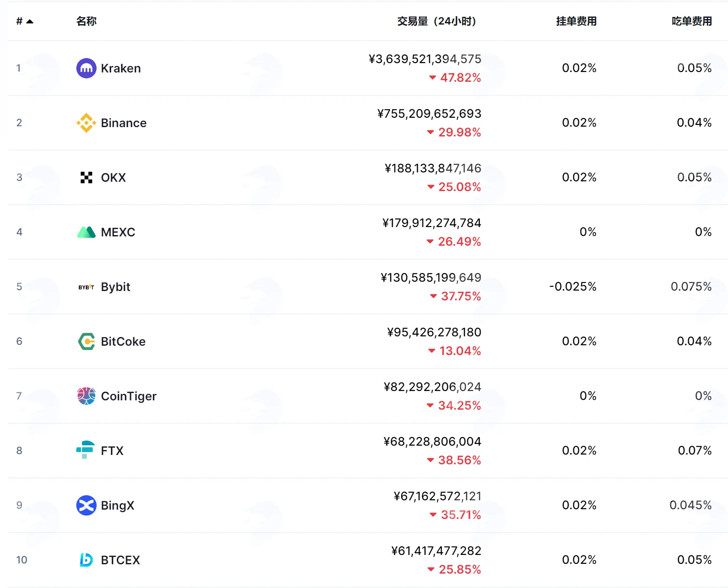
Task: Click the FTX teal logo icon
Action: [85, 450]
